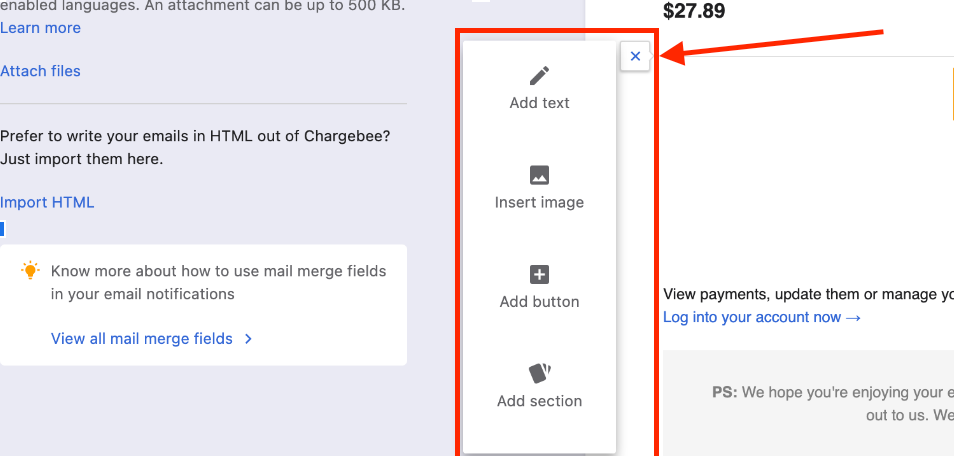Open View all mail merge fields
954x456 pixels.
pyautogui.click(x=141, y=339)
